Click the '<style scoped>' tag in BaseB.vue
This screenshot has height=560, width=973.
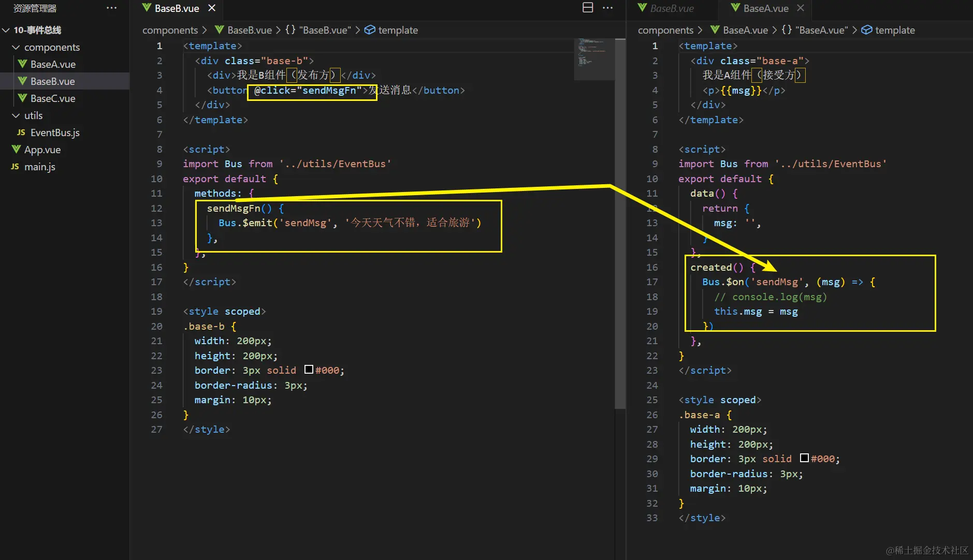[224, 311]
